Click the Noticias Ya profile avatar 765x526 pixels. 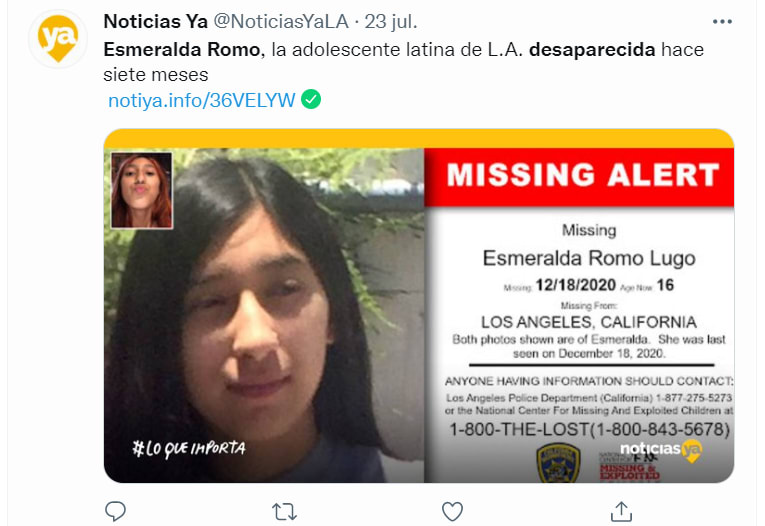click(58, 39)
